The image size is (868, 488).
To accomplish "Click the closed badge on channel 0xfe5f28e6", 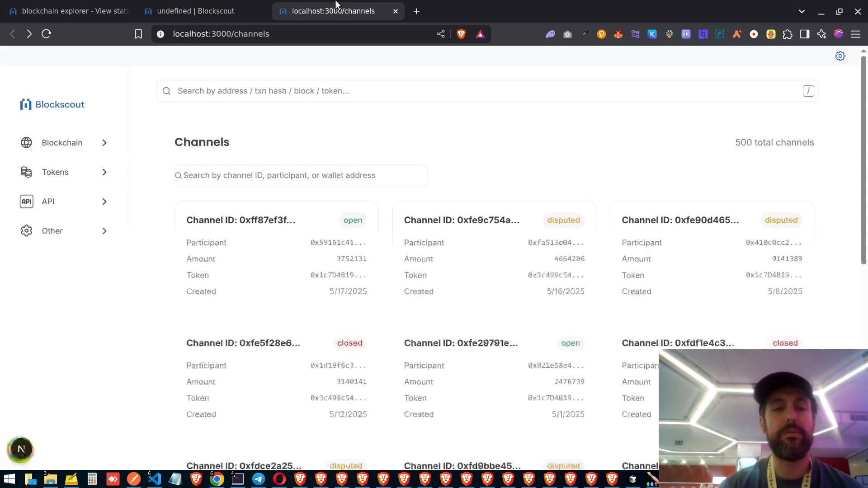I will 349,343.
